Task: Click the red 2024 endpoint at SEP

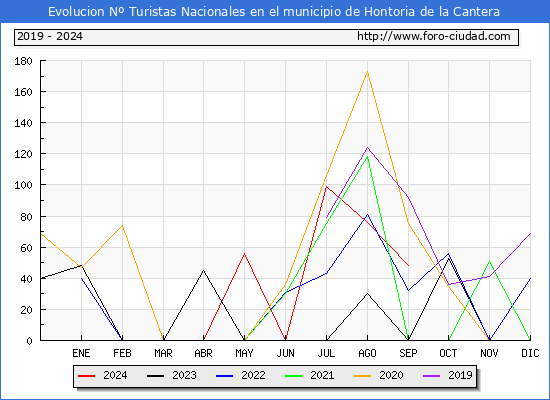Action: click(x=408, y=266)
